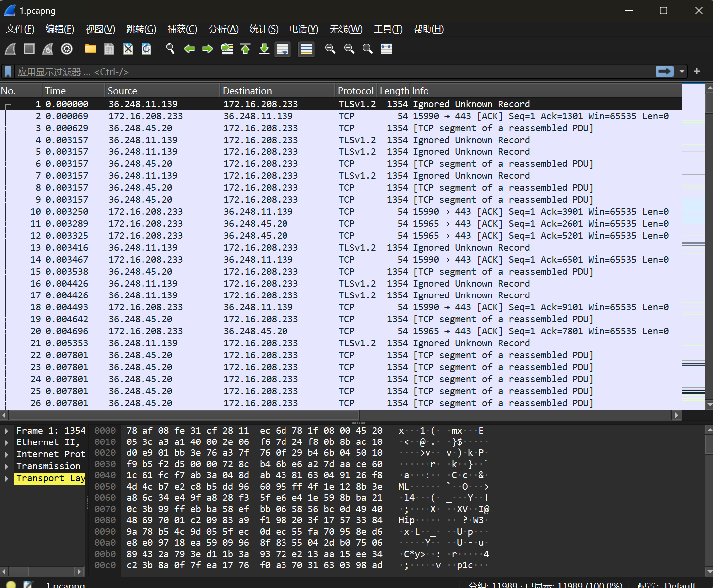Screen dimensions: 713x588
Task: Apply the display filter with arrow button
Action: [x=665, y=72]
